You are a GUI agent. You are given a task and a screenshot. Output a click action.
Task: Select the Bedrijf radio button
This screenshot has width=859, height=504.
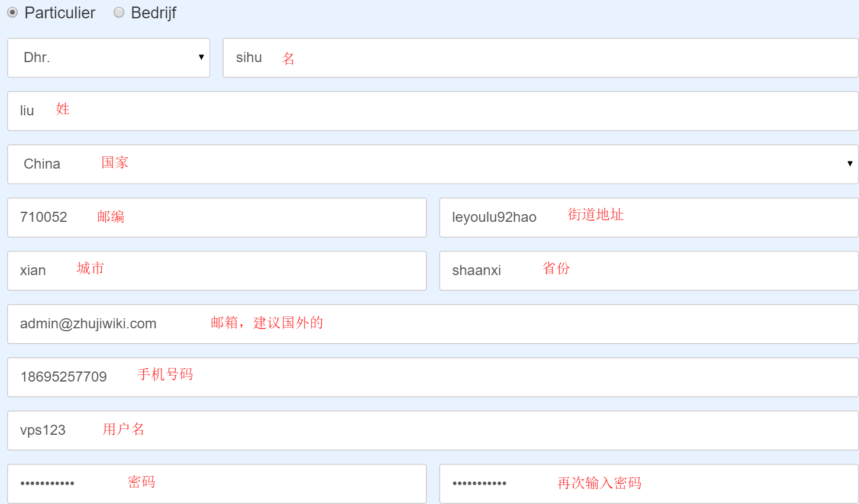(119, 12)
